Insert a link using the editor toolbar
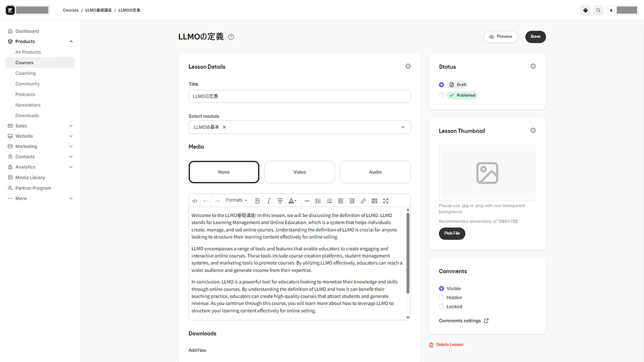This screenshot has width=644, height=362. 363,201
